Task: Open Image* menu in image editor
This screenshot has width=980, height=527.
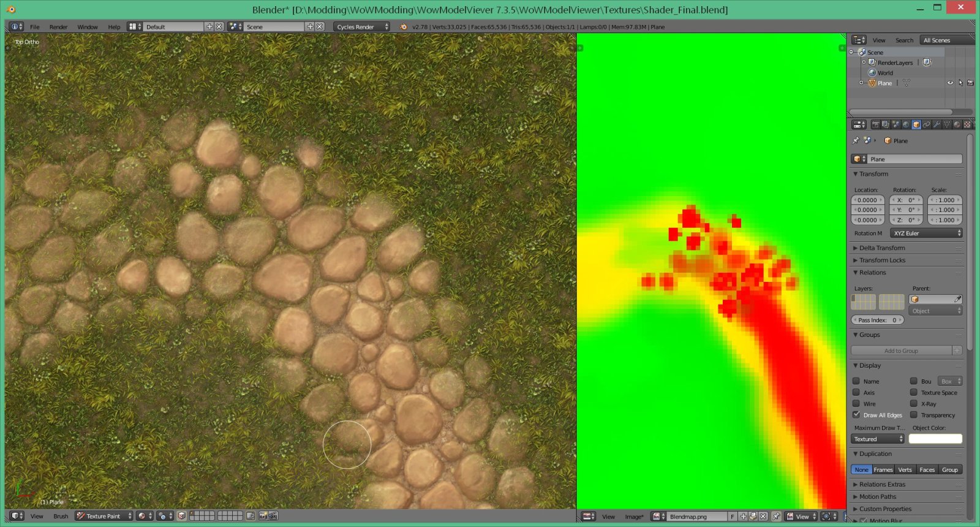Action: point(634,517)
